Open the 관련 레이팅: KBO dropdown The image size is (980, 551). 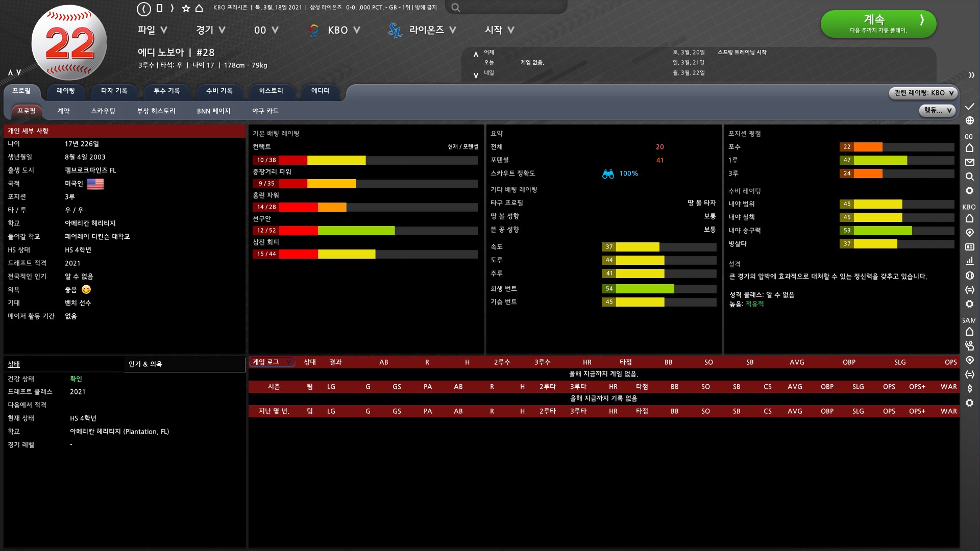click(x=923, y=93)
